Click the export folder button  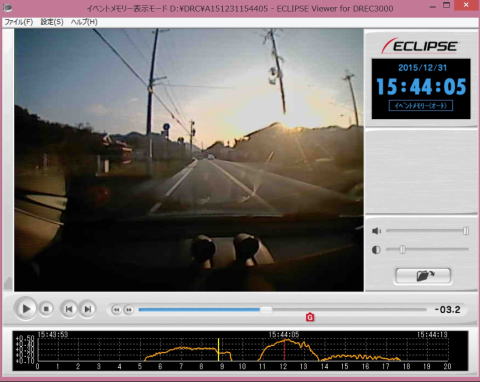(x=423, y=276)
